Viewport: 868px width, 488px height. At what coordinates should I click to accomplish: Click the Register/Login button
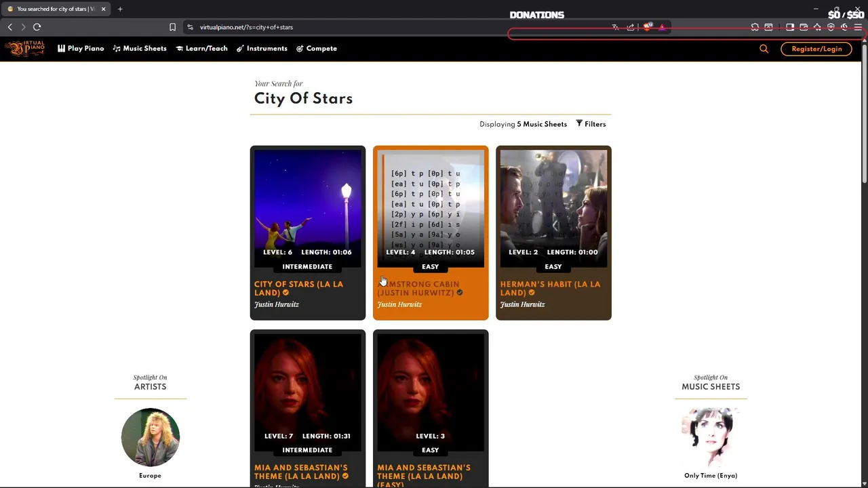[816, 49]
